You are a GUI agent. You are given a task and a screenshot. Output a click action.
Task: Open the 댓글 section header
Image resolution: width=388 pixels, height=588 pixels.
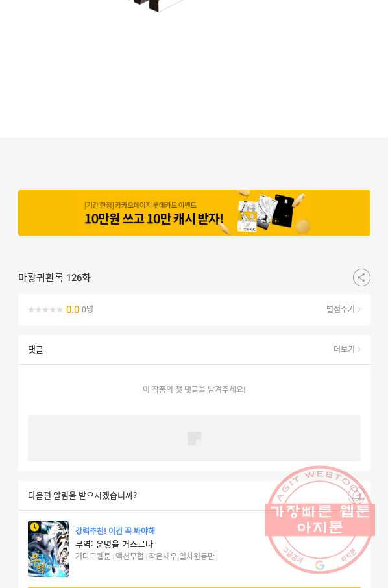pos(36,350)
